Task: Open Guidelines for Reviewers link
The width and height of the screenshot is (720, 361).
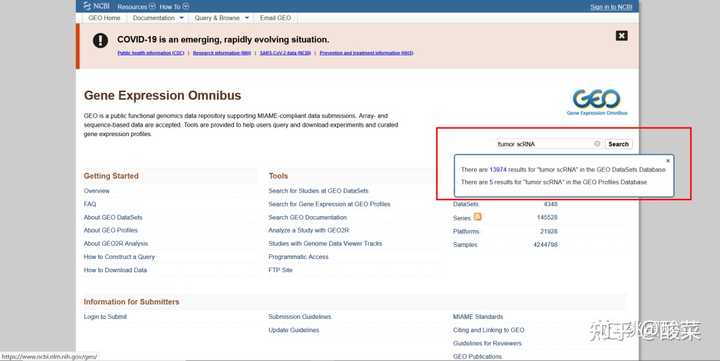Action: pos(487,343)
